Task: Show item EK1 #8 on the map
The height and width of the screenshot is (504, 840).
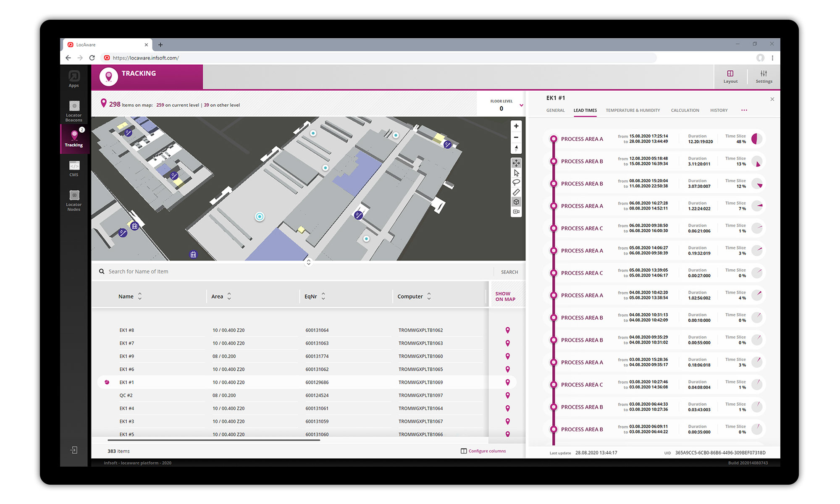Action: point(508,330)
